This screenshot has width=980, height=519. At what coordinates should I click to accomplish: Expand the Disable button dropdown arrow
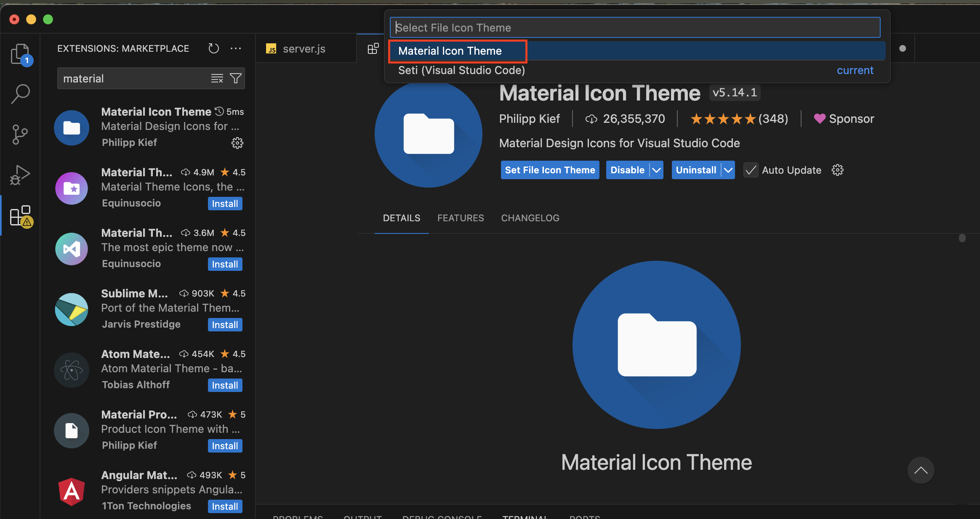pos(656,170)
